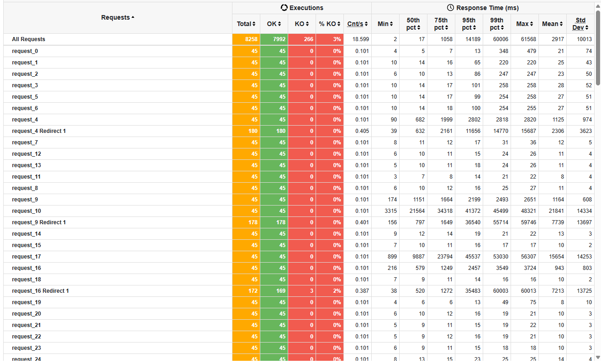Select the request_5 row label

(25, 97)
